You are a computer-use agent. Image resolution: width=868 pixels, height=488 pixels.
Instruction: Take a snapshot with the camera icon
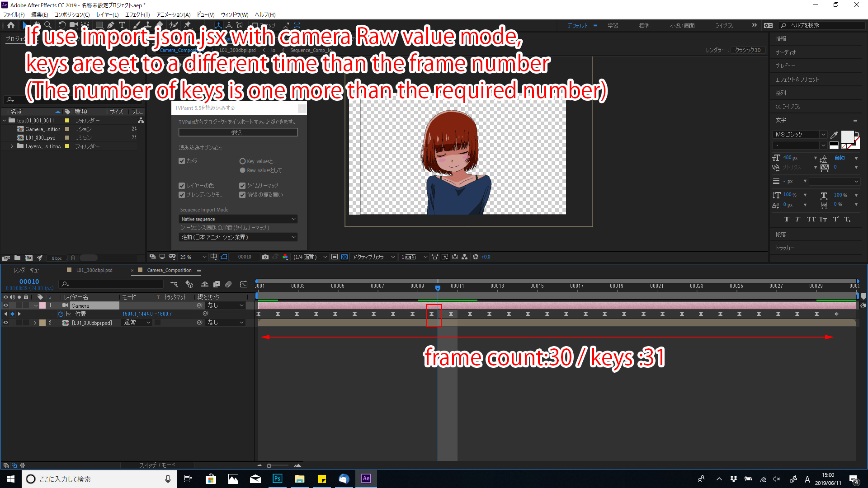tap(265, 257)
